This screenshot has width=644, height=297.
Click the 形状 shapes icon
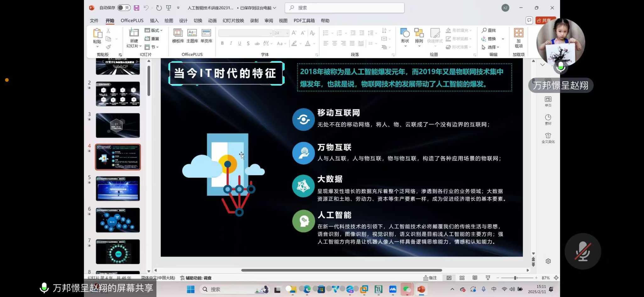pos(405,33)
